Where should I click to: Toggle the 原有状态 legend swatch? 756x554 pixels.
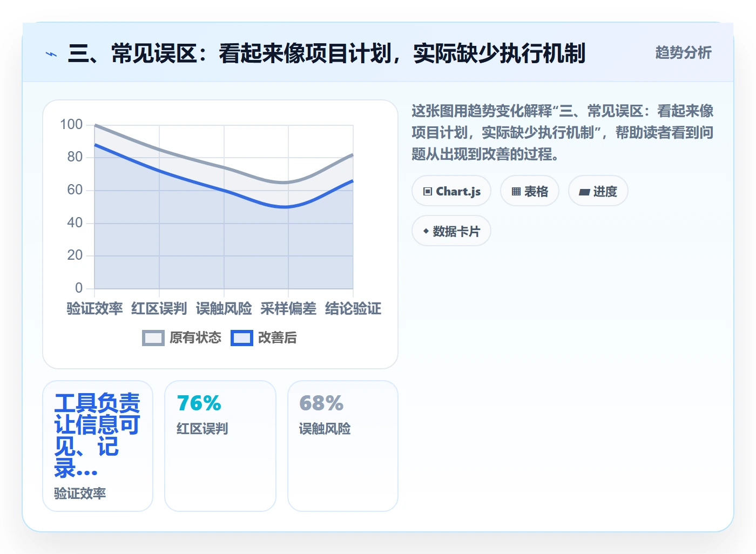[153, 338]
